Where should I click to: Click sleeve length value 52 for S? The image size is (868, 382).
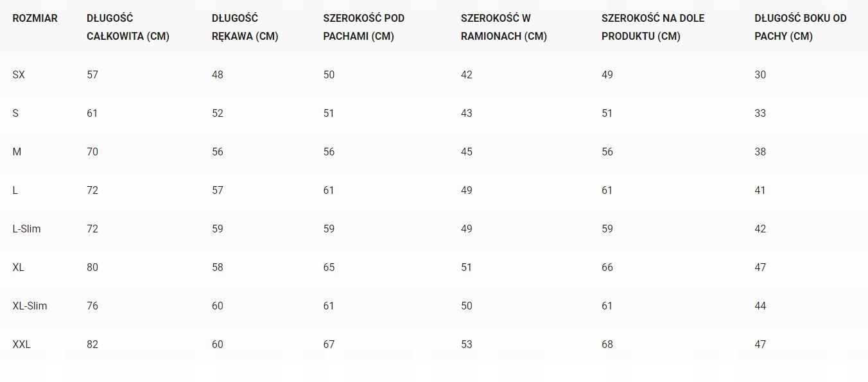tap(218, 114)
